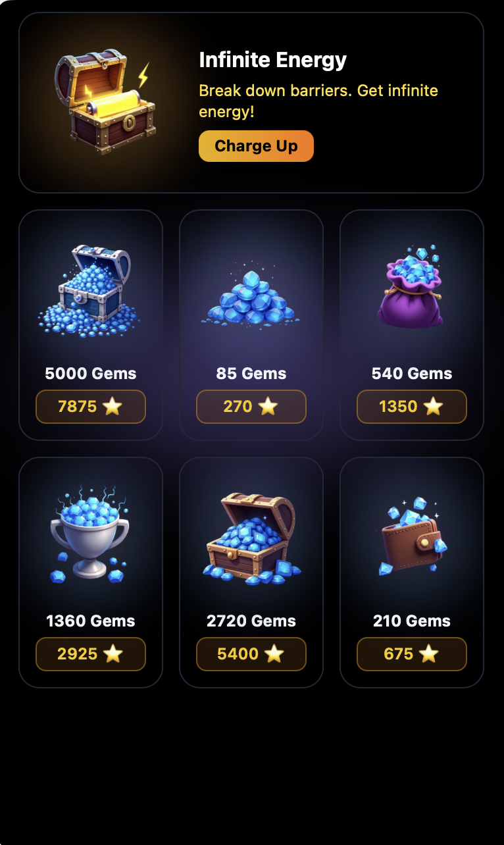Purchase 540 Gems for 1350 stars
504x845 pixels.
(412, 407)
